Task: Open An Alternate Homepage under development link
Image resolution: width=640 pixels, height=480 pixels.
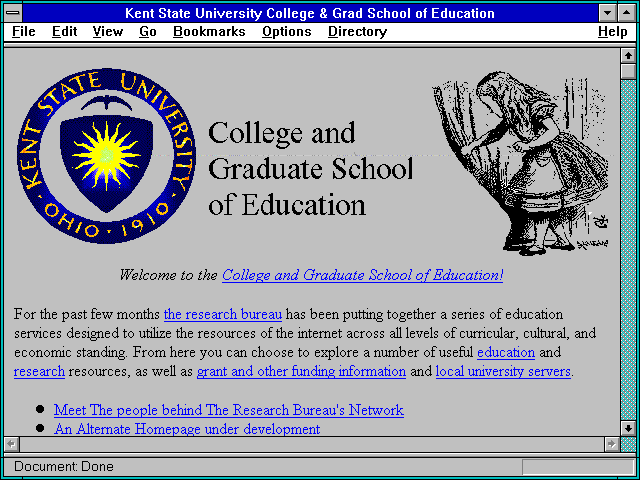Action: 187,429
